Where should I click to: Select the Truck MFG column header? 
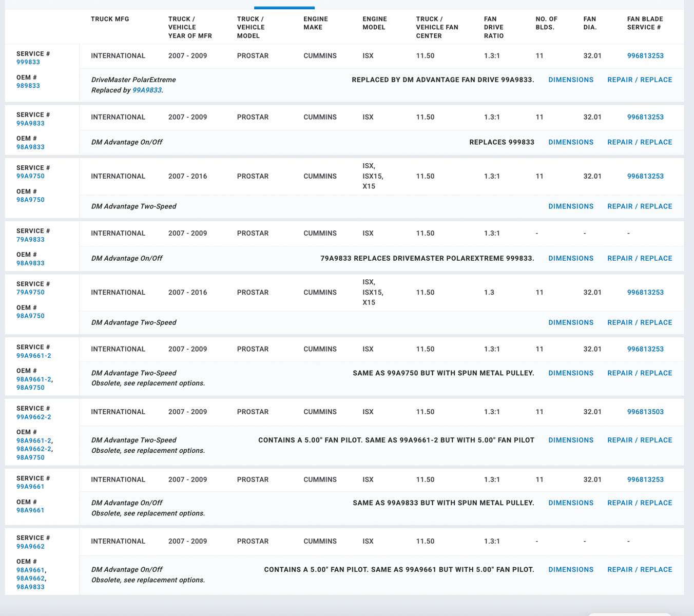pos(110,19)
